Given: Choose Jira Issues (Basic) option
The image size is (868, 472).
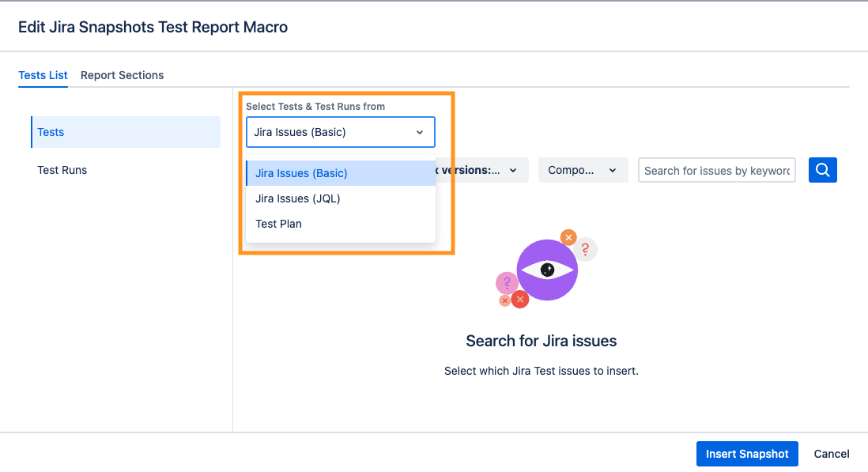Looking at the screenshot, I should [341, 173].
